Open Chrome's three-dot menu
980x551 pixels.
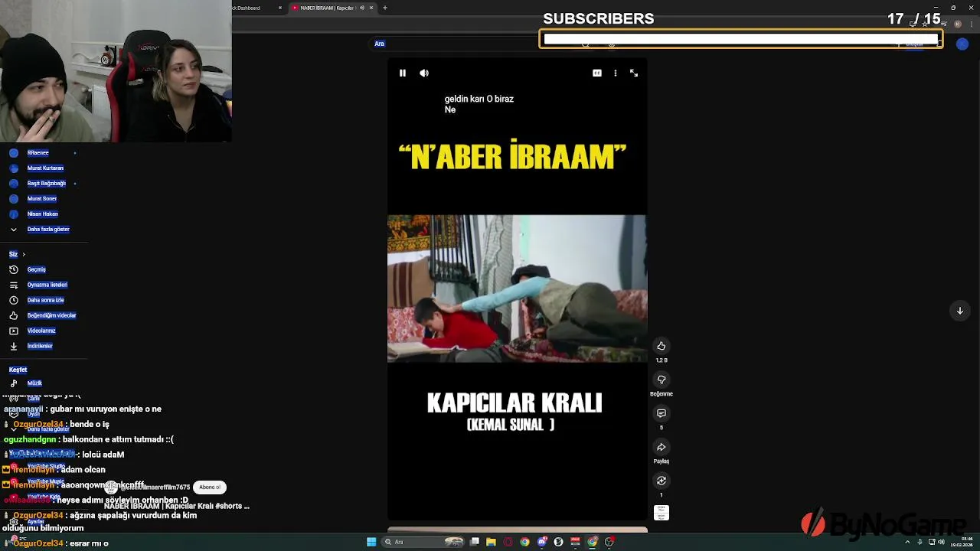(x=970, y=24)
